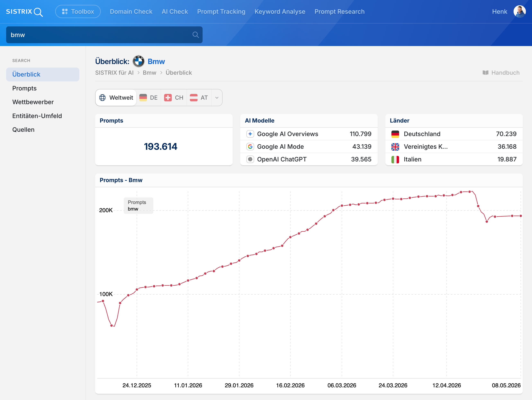
Task: Click the Prompts card heading
Action: [111, 121]
